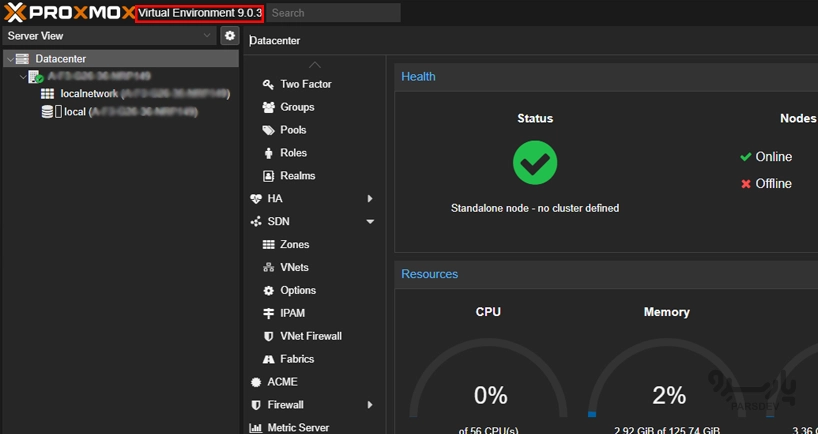Click the Virtual Environment 9.0.3 version text
The width and height of the screenshot is (818, 434).
(200, 13)
